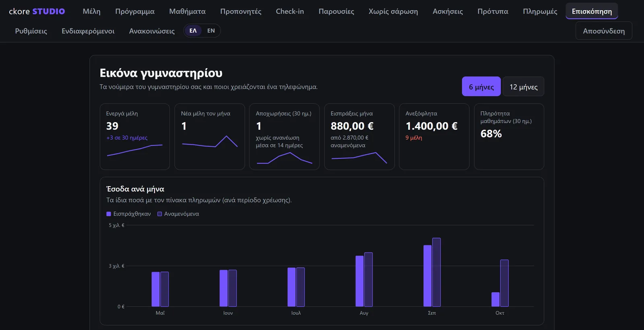This screenshot has width=644, height=330.
Task: Select the 6 μήνες range
Action: point(481,87)
